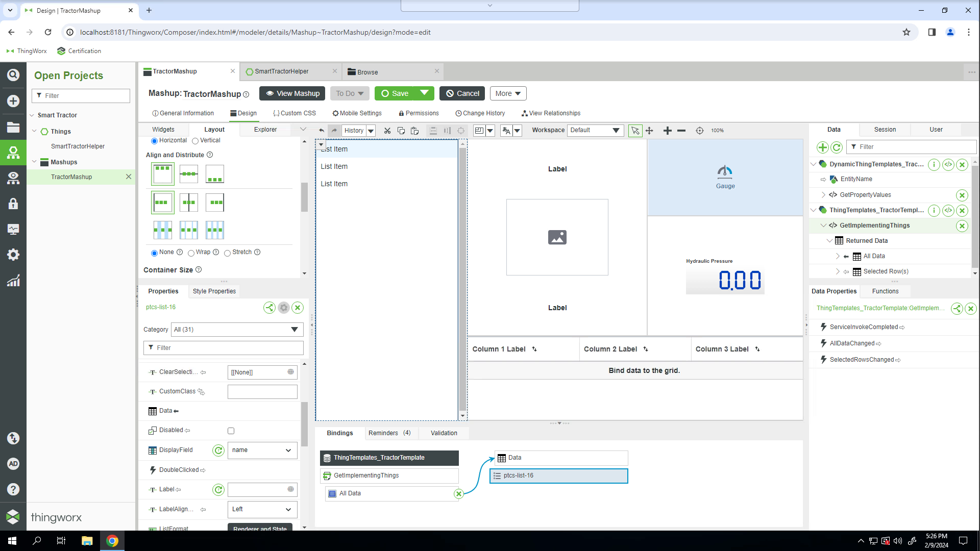Delete GetImplementingThings service entry
980x551 pixels.
(962, 226)
